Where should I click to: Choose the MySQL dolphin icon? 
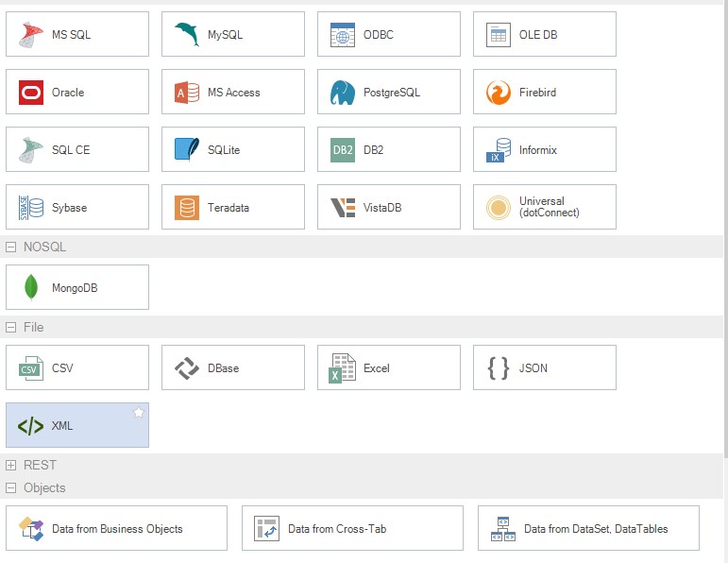[x=187, y=34]
